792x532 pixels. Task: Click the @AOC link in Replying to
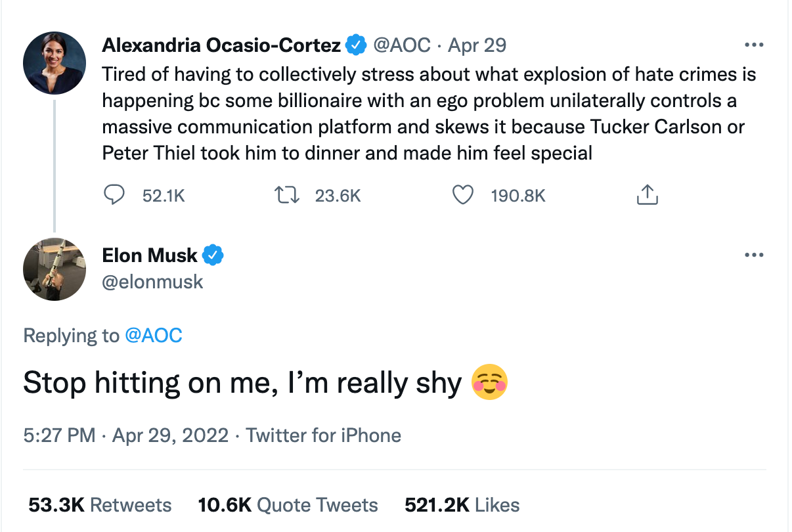coord(153,336)
